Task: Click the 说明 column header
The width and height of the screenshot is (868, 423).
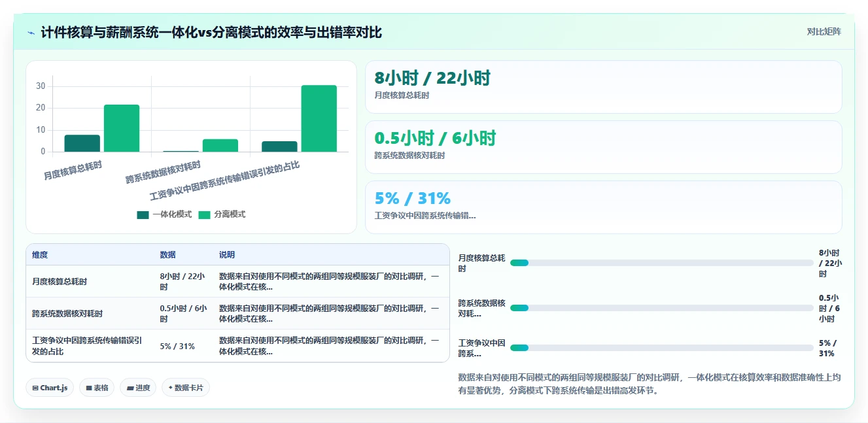Action: coord(227,255)
